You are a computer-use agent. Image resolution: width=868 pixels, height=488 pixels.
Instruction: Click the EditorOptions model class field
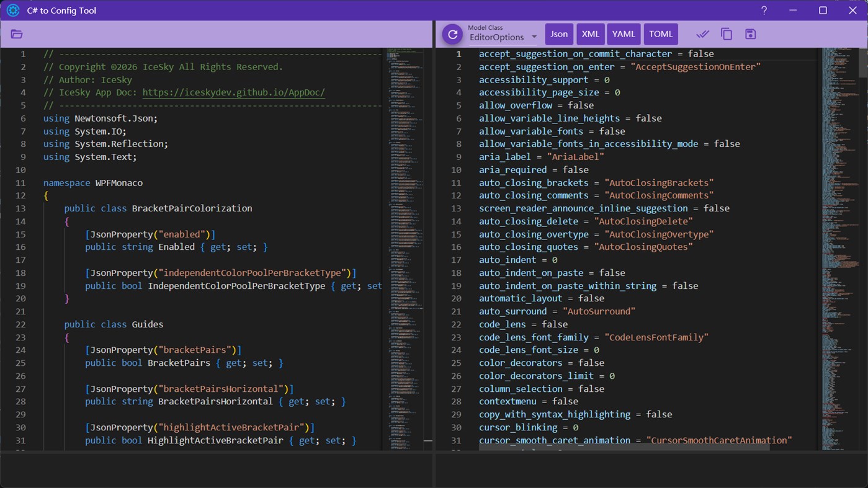(496, 37)
